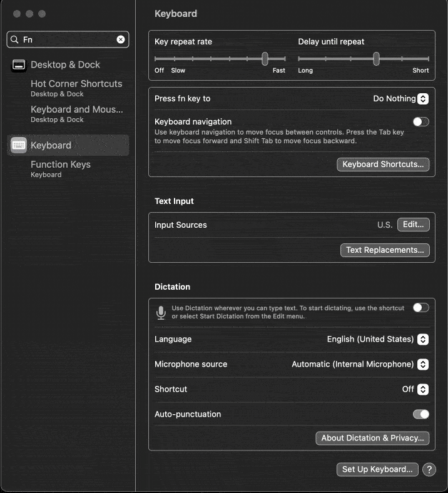
Task: Open Keyboard Shortcuts dialog
Action: click(x=383, y=165)
